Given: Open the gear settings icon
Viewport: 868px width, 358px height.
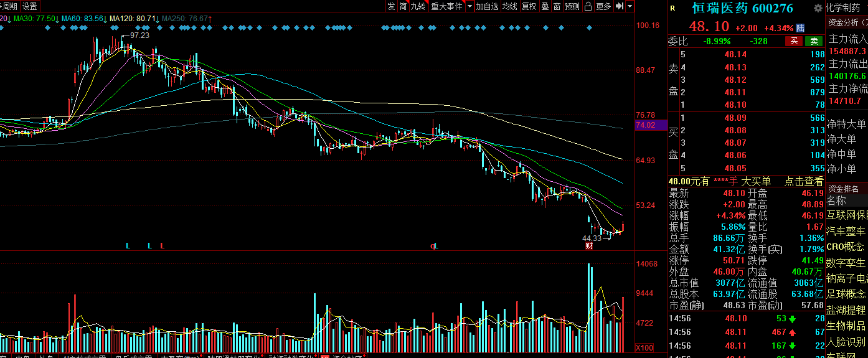Looking at the screenshot, I should click(x=818, y=8).
